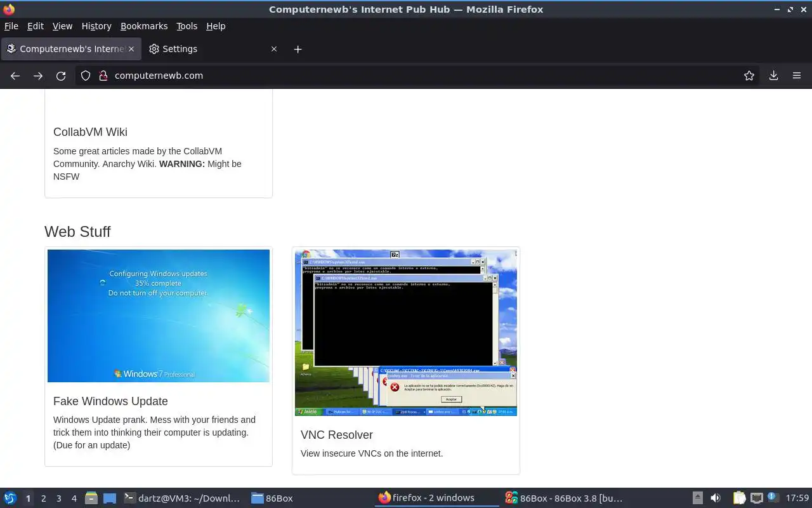Click the Firefox icon on the firefox taskbar entry
Image resolution: width=812 pixels, height=508 pixels.
coord(384,498)
